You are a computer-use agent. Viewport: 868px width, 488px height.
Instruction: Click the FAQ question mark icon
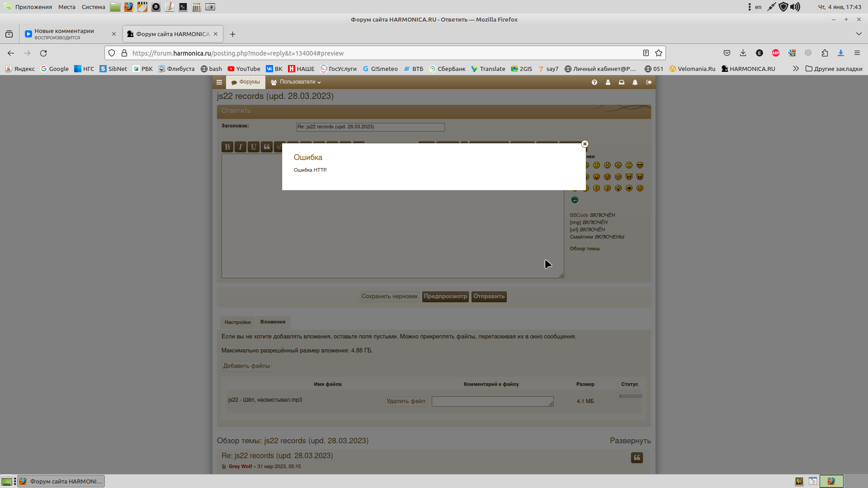coord(594,82)
